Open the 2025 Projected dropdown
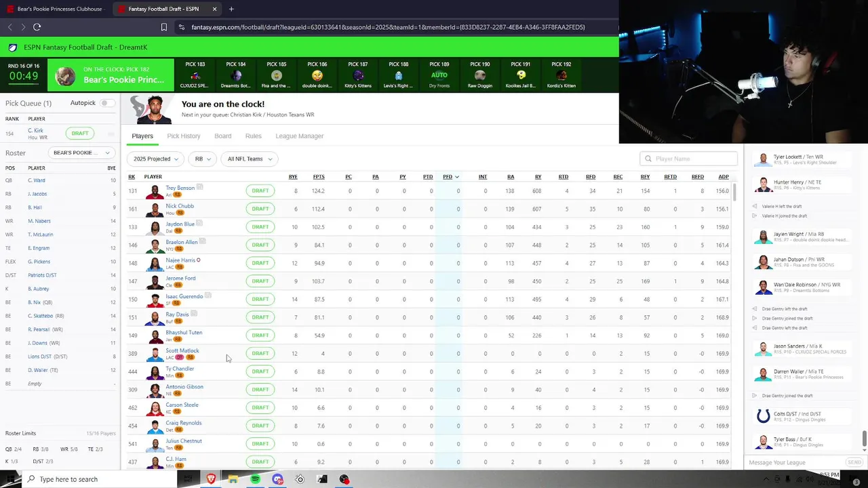The image size is (868, 488). click(155, 159)
